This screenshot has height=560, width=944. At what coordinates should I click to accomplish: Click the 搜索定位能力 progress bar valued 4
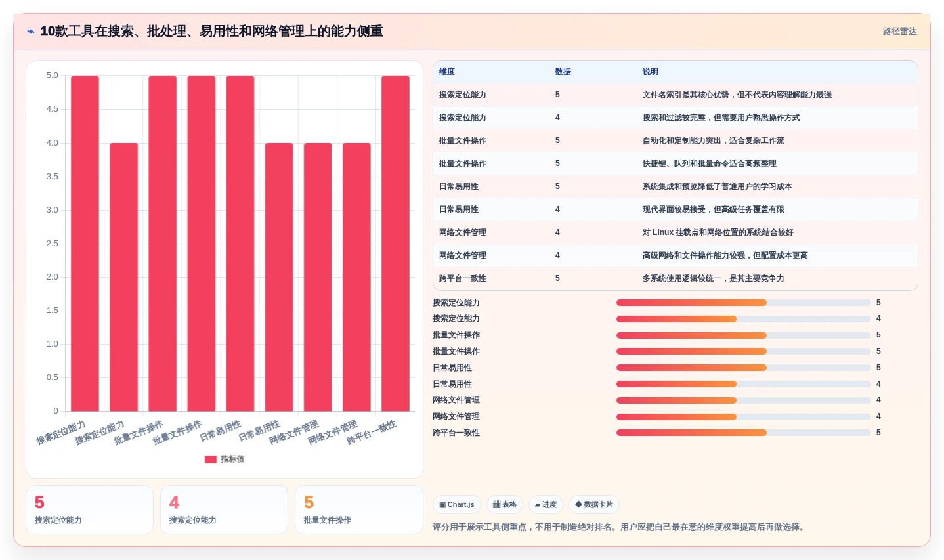743,319
